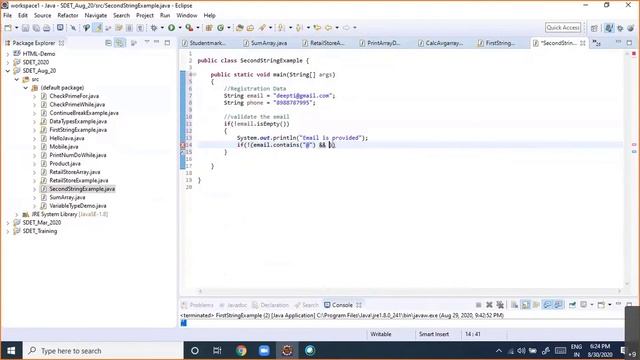Toggle Show Console on standard error change

(x=558, y=305)
